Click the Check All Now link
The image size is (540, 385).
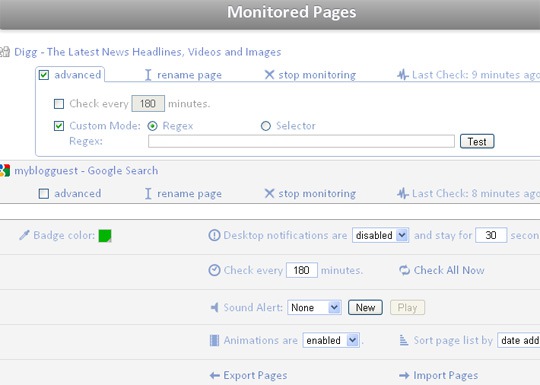(449, 270)
